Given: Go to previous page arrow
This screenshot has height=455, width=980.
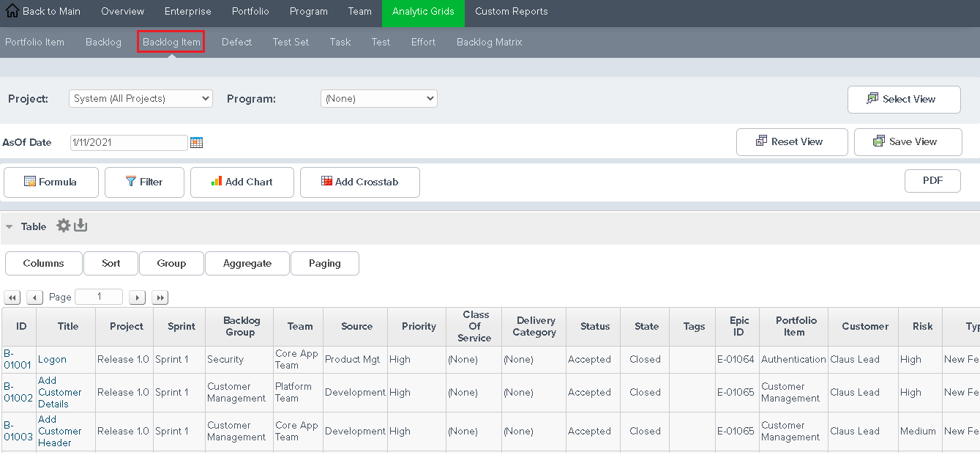Looking at the screenshot, I should click(34, 297).
